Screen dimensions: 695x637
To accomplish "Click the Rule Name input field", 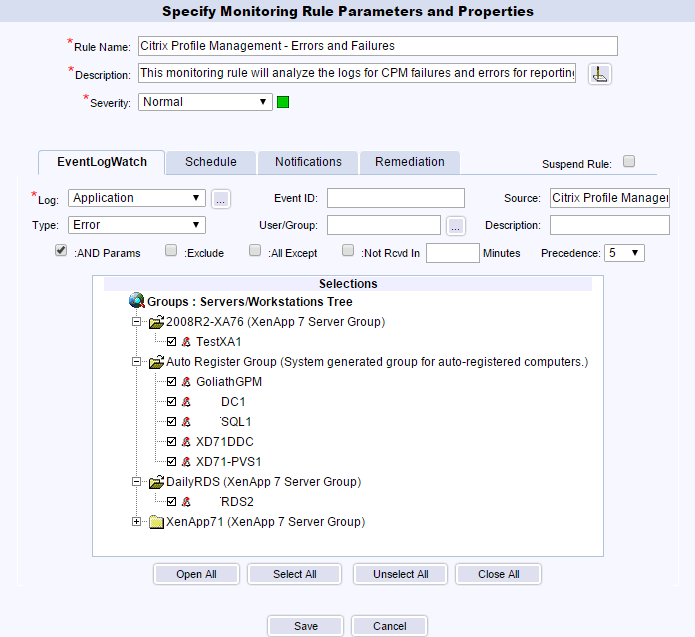I will click(x=378, y=46).
